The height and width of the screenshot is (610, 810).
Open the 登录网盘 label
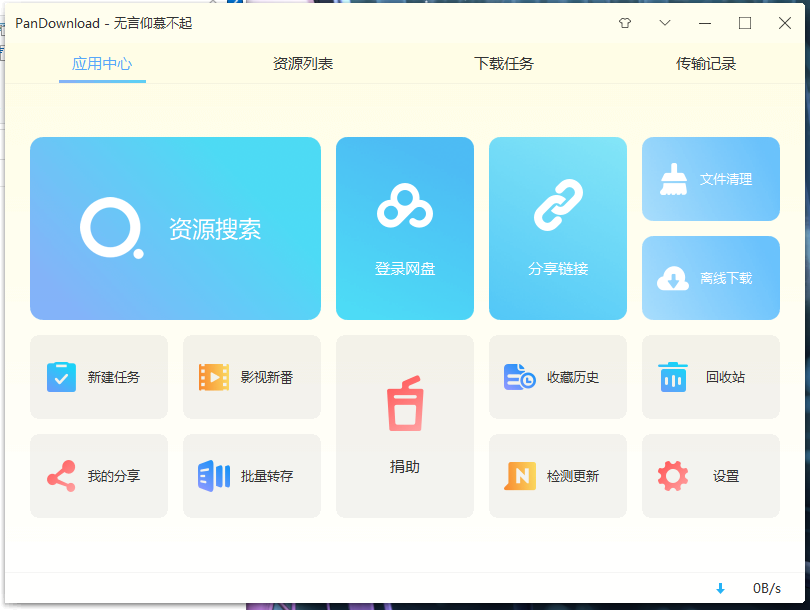(405, 269)
